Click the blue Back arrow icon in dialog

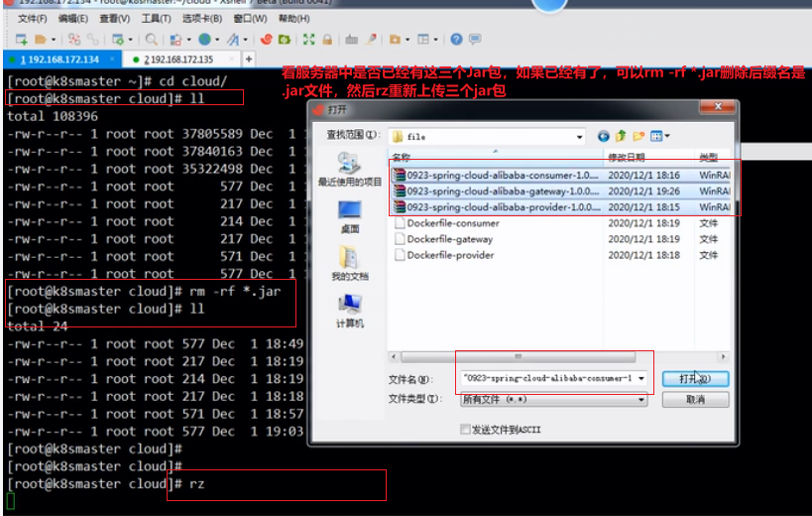point(604,136)
